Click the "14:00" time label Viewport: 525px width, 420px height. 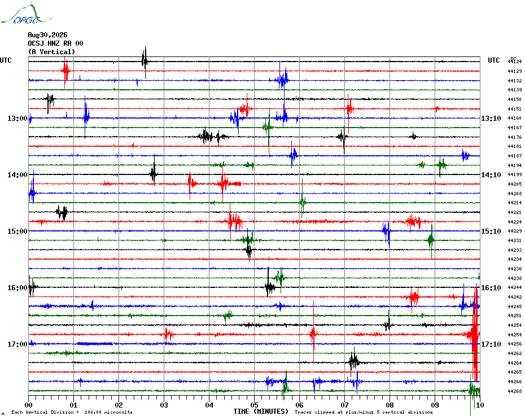pos(17,175)
